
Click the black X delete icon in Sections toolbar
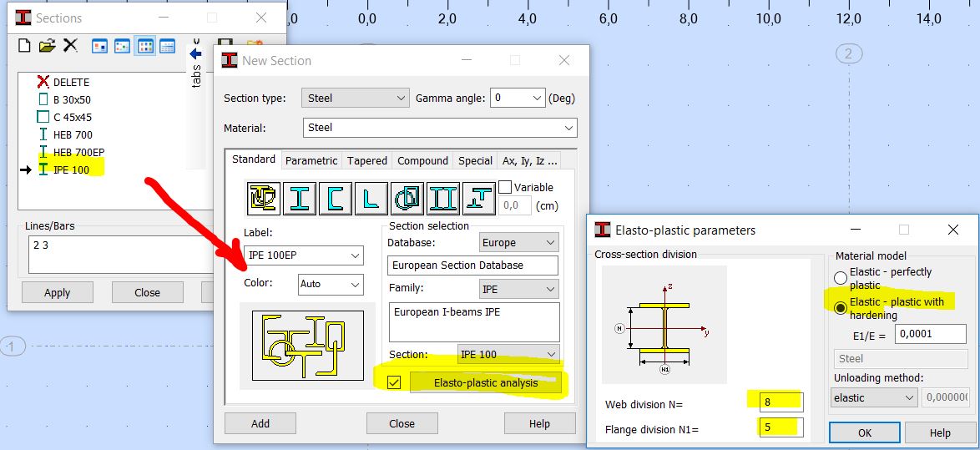[71, 46]
